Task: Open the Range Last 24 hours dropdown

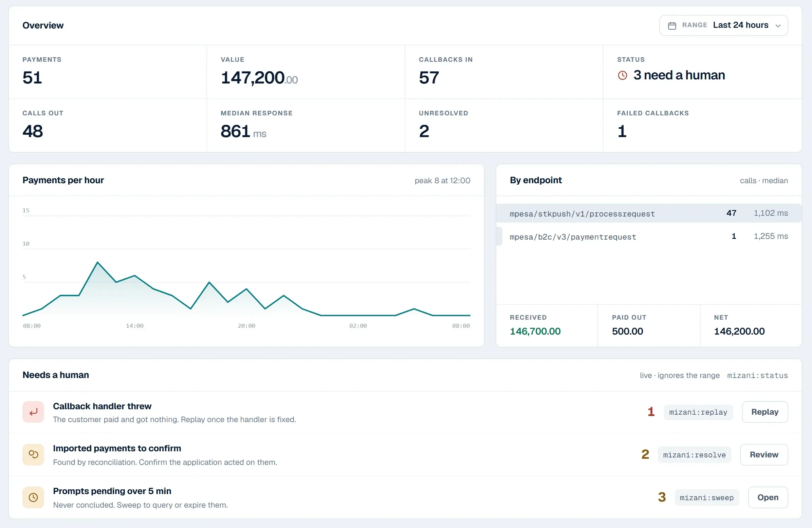Action: pyautogui.click(x=723, y=25)
